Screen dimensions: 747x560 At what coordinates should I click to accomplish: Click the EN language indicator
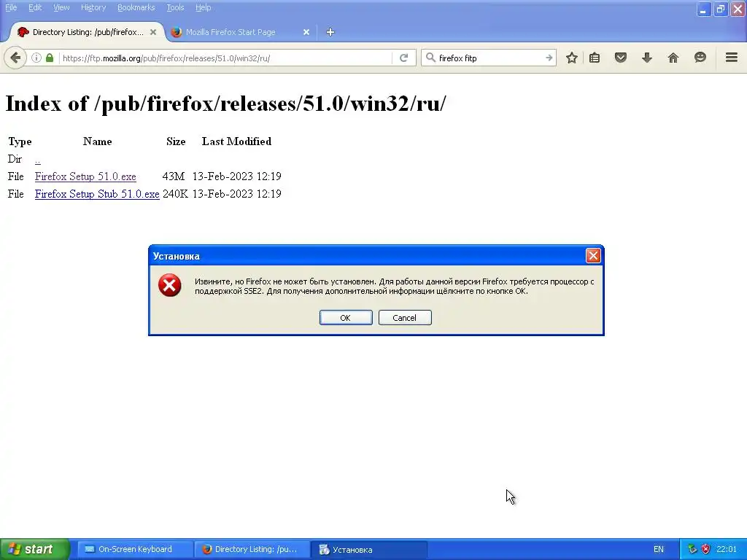pos(659,549)
